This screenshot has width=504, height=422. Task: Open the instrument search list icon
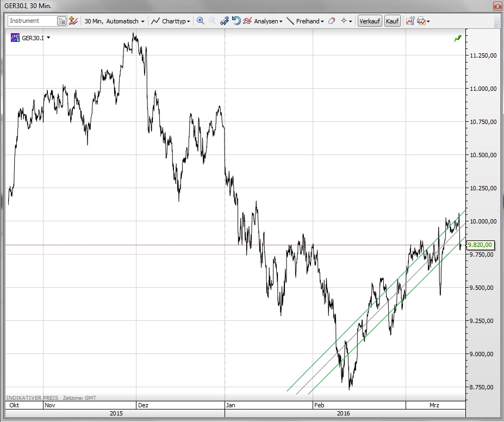pyautogui.click(x=62, y=21)
